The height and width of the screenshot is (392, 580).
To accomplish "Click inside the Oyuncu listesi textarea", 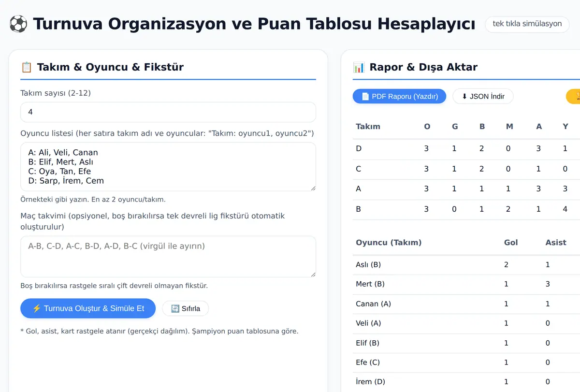I will coord(168,167).
